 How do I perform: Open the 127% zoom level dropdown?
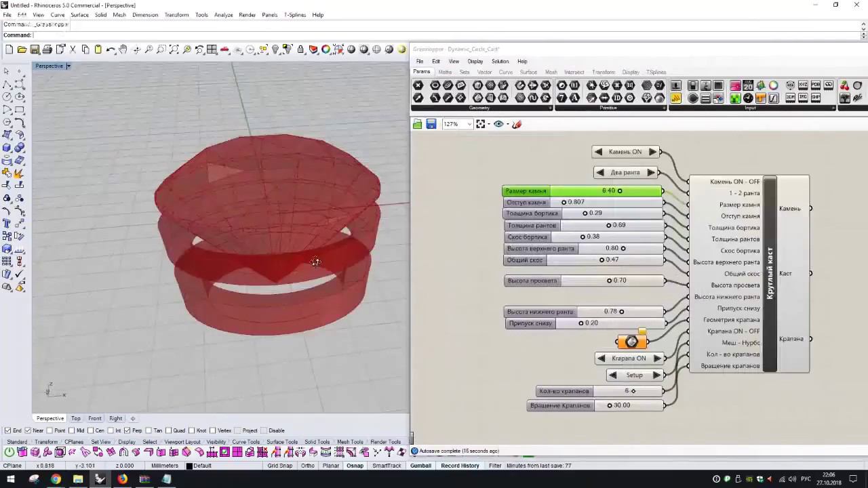point(469,124)
